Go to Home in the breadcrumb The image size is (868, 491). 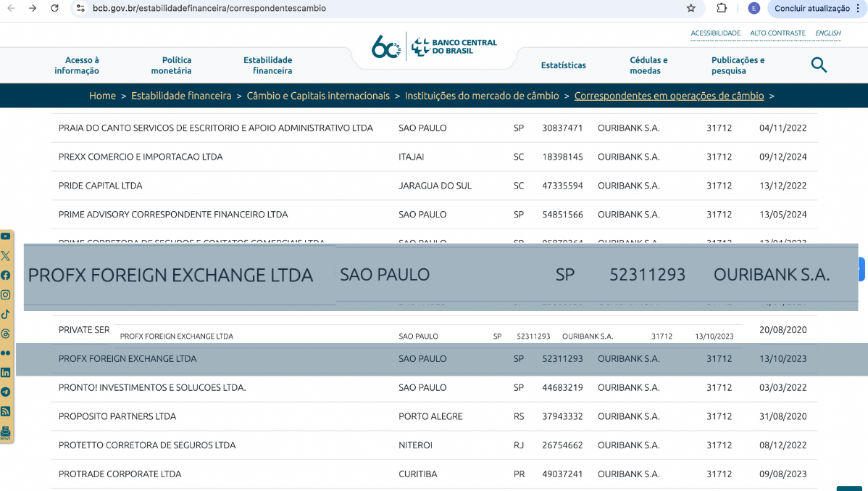tap(102, 96)
